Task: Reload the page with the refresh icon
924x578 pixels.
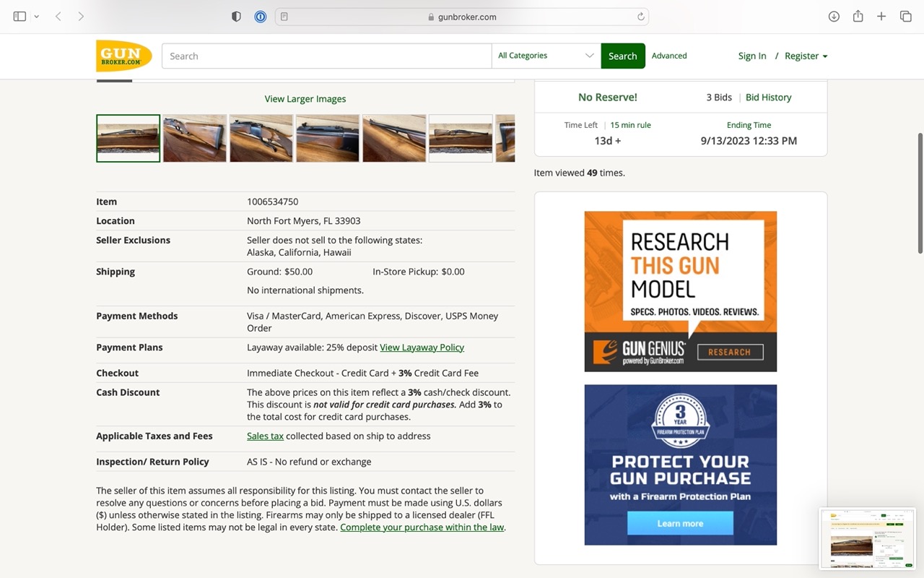Action: pyautogui.click(x=640, y=17)
